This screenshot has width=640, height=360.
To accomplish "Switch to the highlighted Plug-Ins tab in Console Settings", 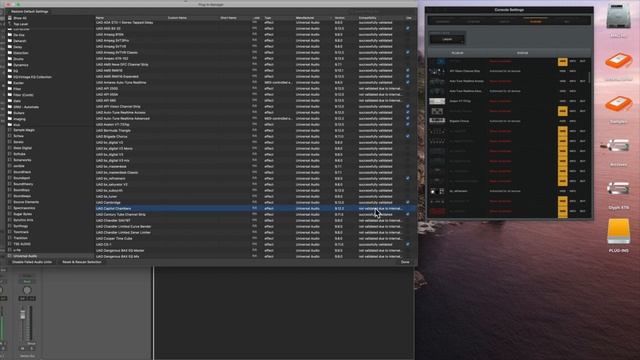I will (536, 21).
